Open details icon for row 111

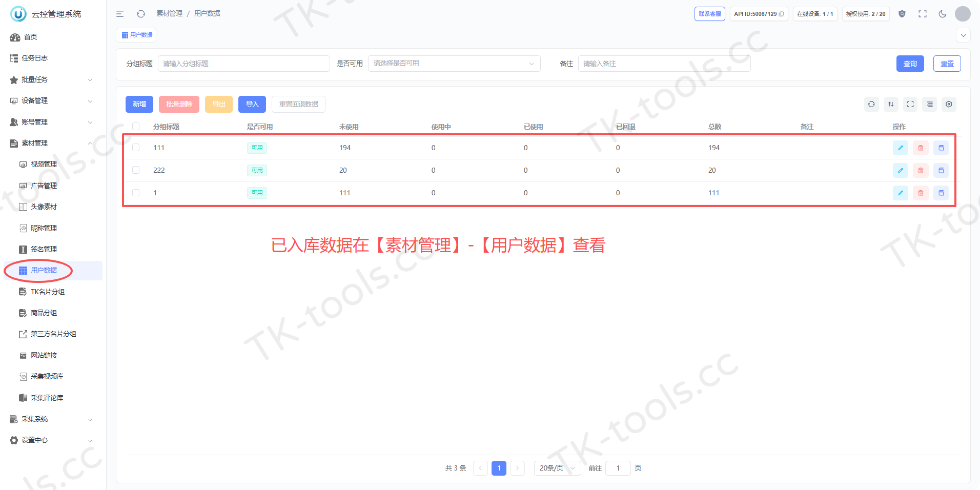(x=941, y=148)
